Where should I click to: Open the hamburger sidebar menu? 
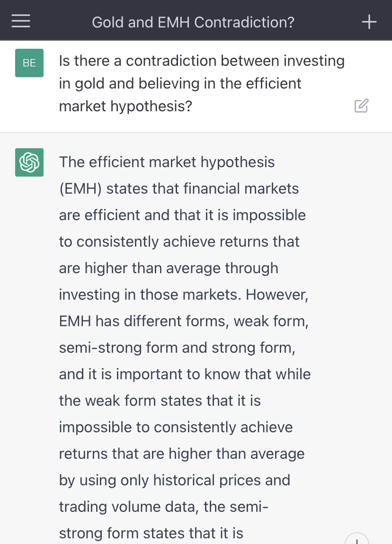21,21
